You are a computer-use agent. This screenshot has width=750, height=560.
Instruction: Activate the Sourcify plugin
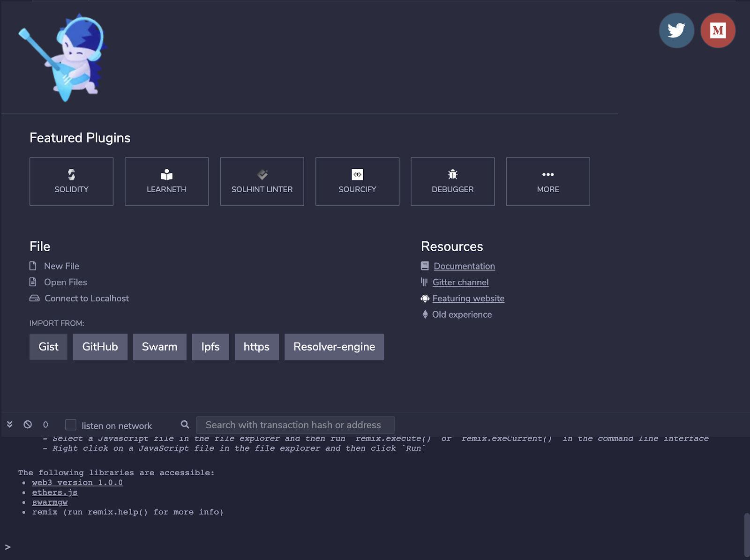357,181
